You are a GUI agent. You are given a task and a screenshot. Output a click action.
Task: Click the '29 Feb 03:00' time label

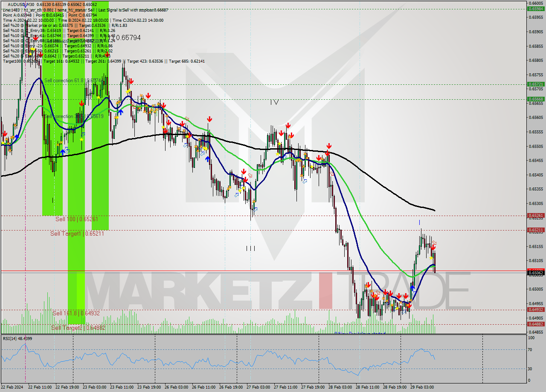tap(422, 387)
